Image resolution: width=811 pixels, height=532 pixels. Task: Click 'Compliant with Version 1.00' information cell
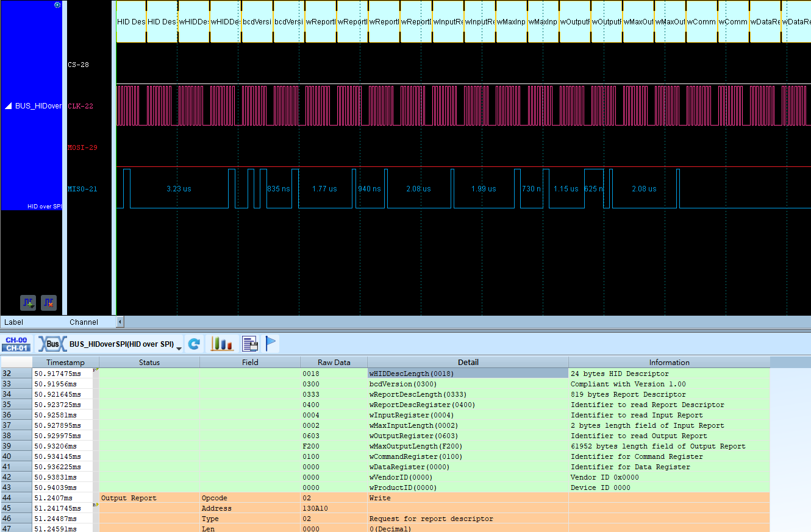click(x=670, y=384)
